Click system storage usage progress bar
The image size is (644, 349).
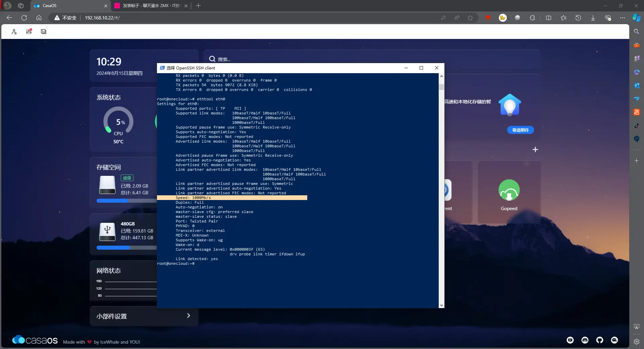click(x=127, y=201)
